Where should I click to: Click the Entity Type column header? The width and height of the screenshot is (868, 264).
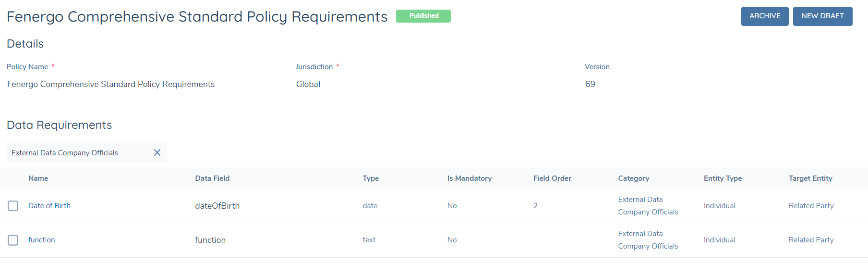click(723, 178)
